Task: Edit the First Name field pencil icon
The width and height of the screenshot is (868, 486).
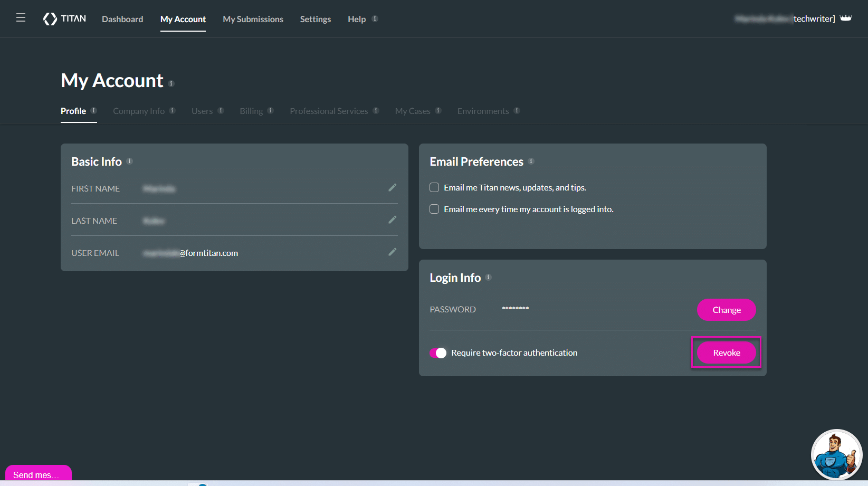Action: pyautogui.click(x=392, y=188)
